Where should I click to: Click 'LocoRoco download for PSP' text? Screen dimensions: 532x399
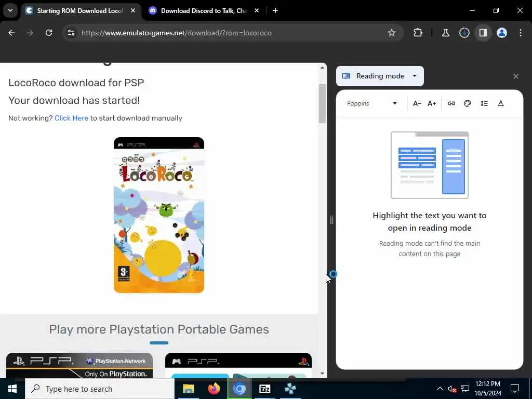pos(76,83)
